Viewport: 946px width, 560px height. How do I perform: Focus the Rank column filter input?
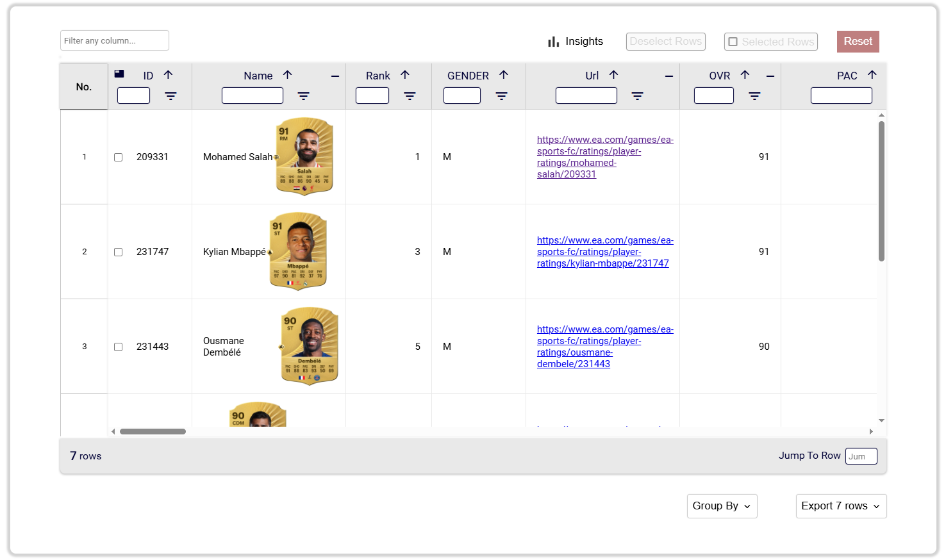(x=372, y=95)
